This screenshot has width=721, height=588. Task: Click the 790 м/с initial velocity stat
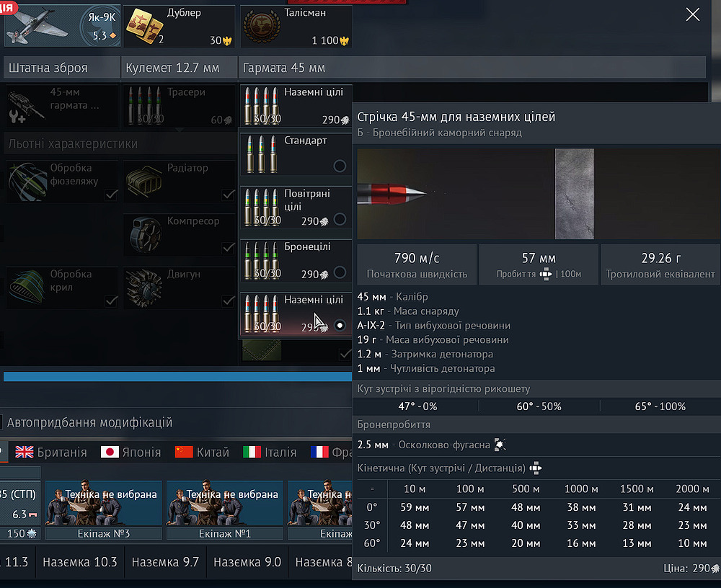coord(417,264)
